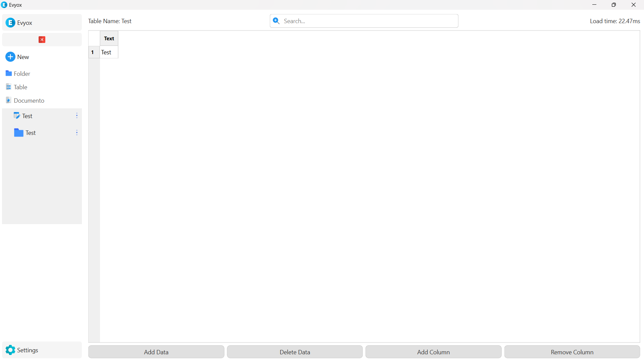Viewport: 644px width, 362px height.
Task: Select the Text column header
Action: pyautogui.click(x=109, y=38)
